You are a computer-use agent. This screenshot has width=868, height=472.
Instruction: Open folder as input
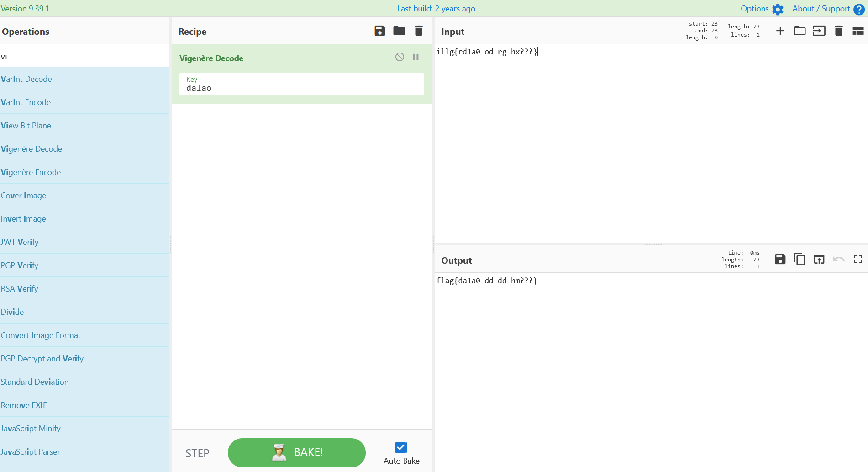pos(800,31)
